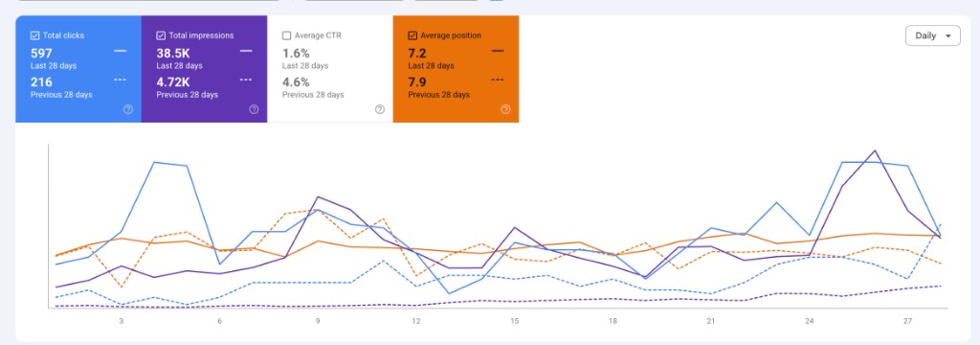This screenshot has width=980, height=345.
Task: Click solid line legend in Total clicks card
Action: point(120,50)
